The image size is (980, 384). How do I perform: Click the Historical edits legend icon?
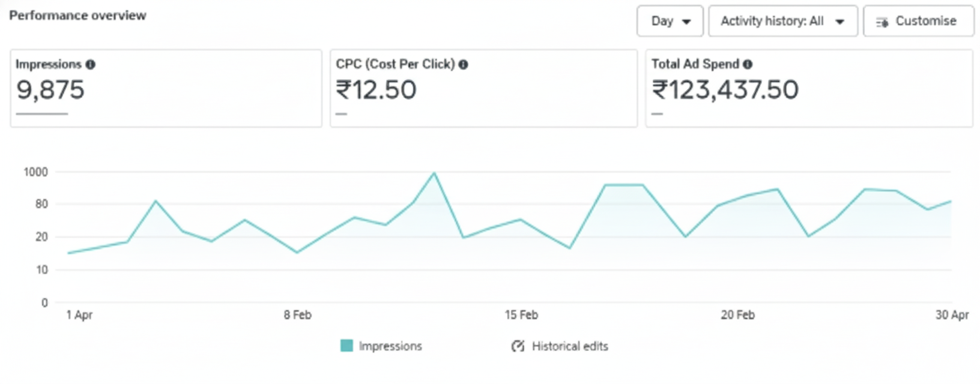[517, 346]
